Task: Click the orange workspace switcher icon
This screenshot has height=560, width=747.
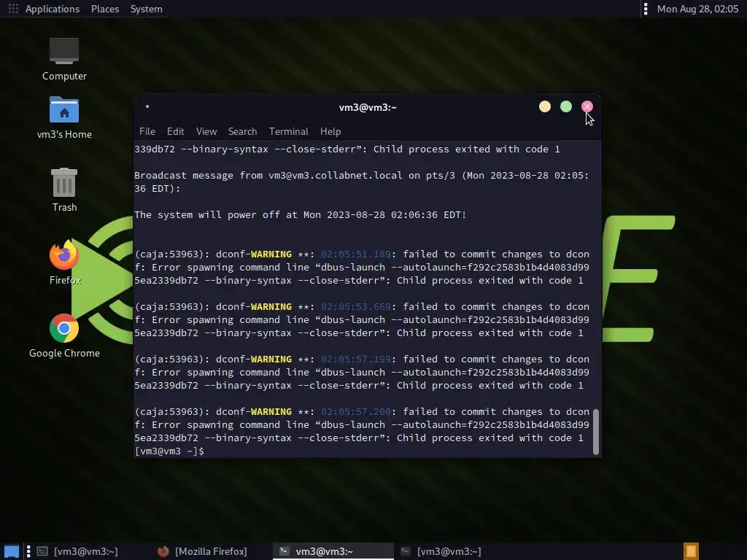Action: click(691, 551)
